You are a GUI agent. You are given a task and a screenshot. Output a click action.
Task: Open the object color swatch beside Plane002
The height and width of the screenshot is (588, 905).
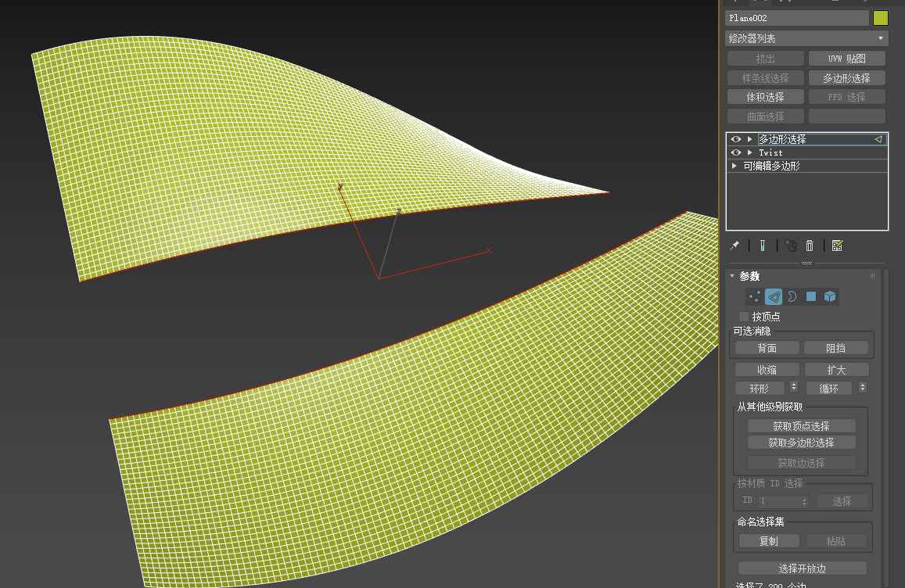point(881,18)
